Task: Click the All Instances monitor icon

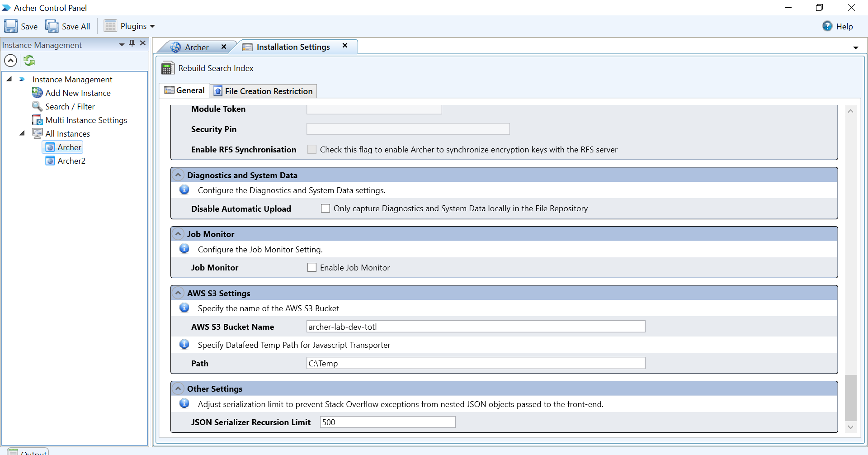Action: click(x=37, y=133)
